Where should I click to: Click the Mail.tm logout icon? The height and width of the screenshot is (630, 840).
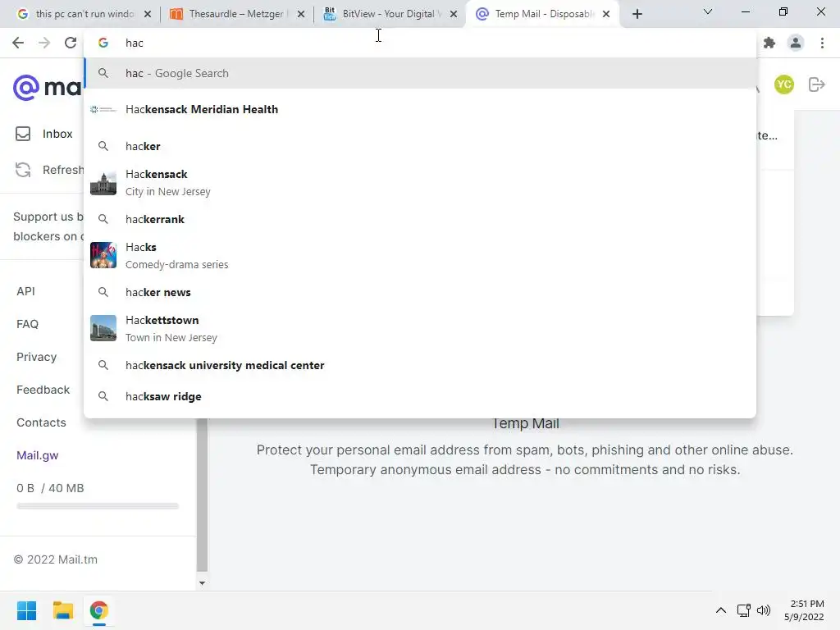pyautogui.click(x=817, y=84)
